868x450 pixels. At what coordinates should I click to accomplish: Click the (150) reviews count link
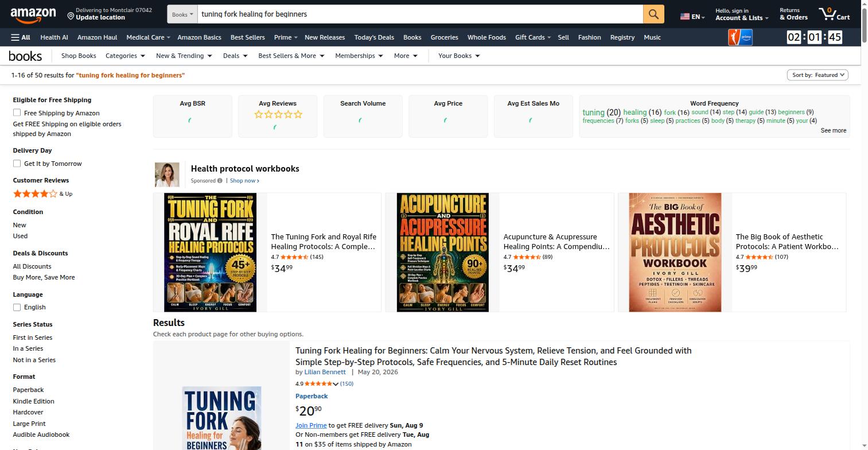(347, 383)
